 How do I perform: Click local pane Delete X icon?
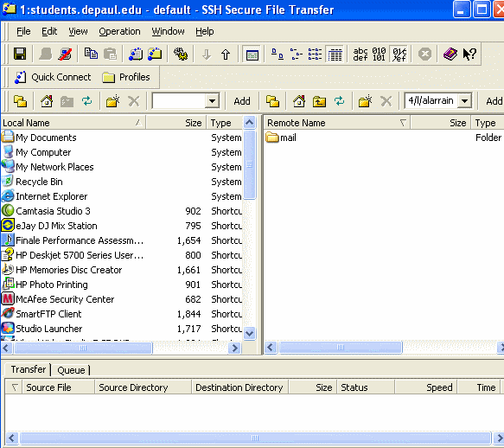[x=134, y=101]
